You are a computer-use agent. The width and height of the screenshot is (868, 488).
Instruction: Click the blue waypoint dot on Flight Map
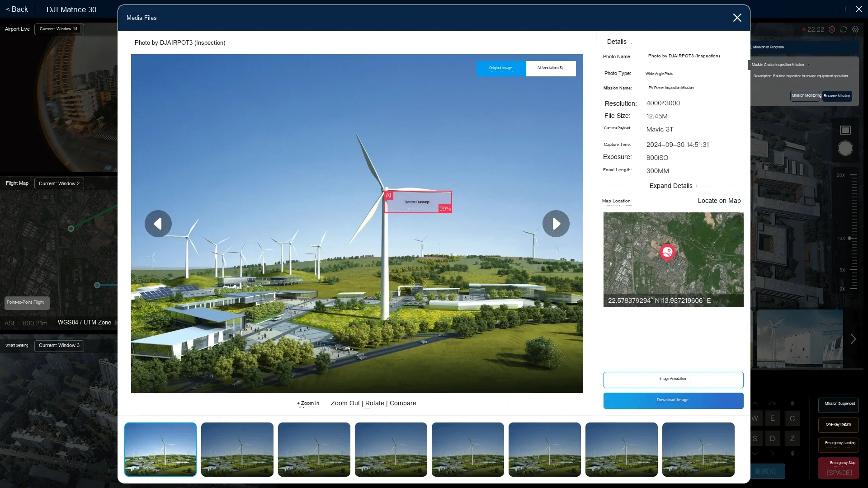pos(97,285)
